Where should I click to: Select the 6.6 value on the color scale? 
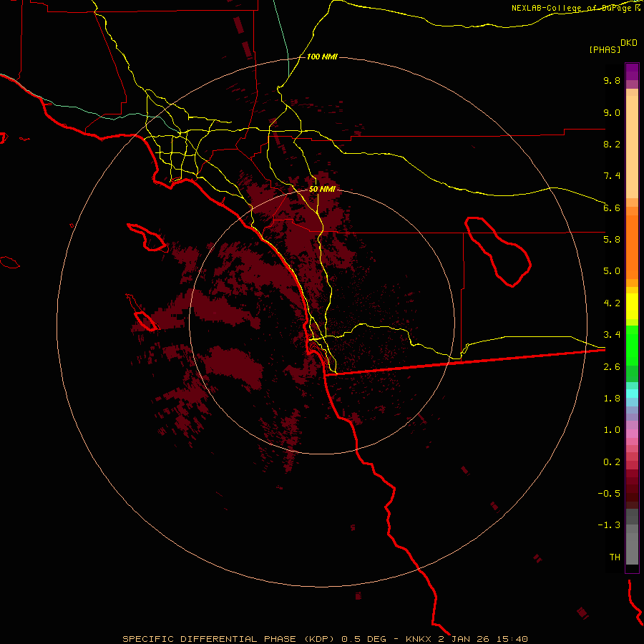(612, 208)
